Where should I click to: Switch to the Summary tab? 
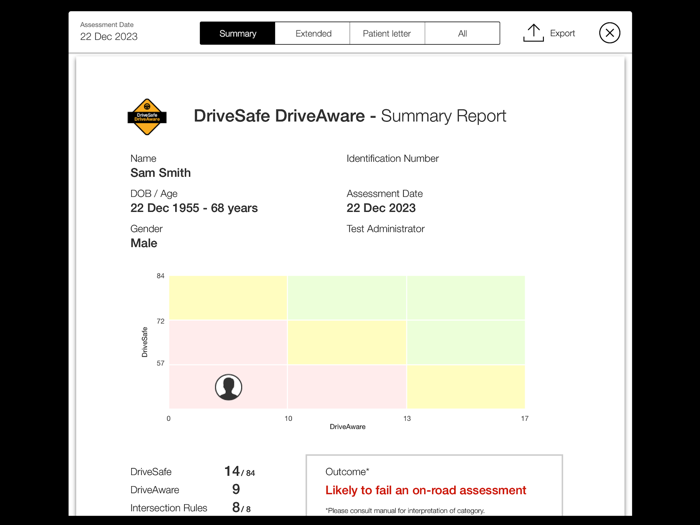pyautogui.click(x=238, y=33)
